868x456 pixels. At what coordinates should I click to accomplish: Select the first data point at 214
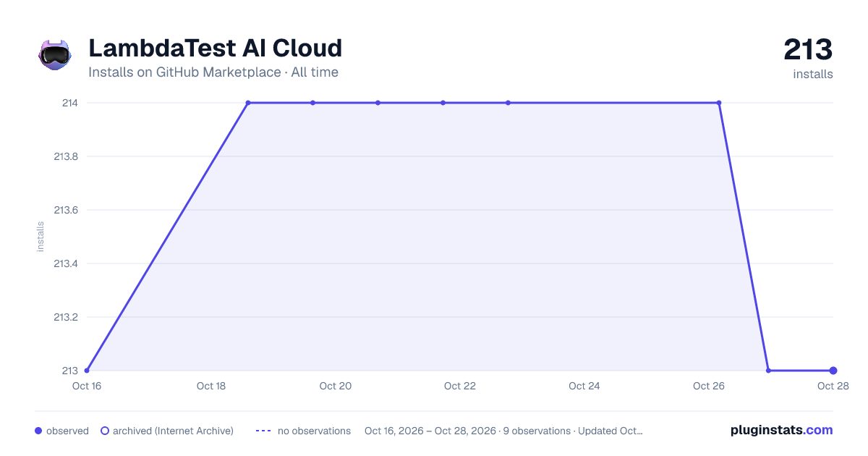(x=248, y=103)
